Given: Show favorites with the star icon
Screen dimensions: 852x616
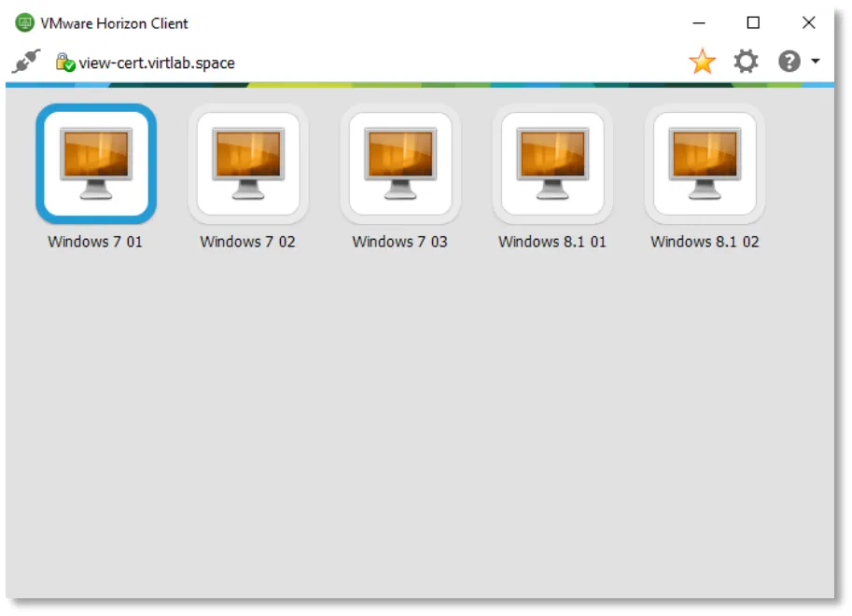Looking at the screenshot, I should [702, 61].
